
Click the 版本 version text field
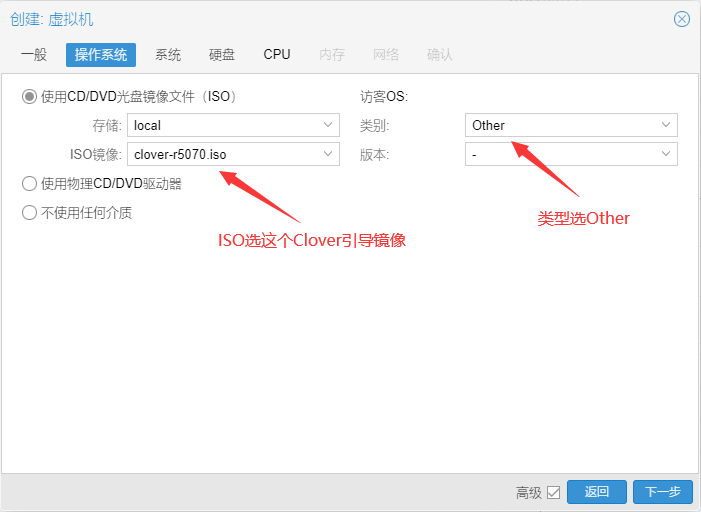click(x=560, y=154)
